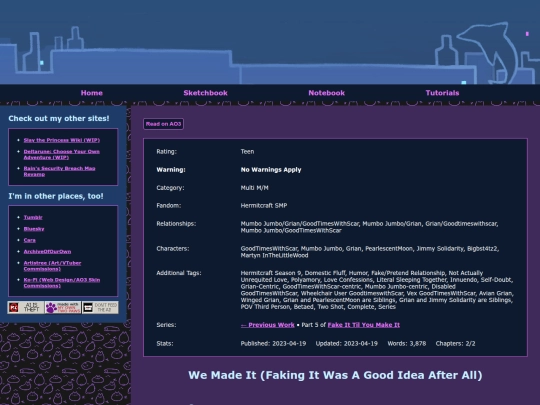Click the 'Published: 2023-04-19' stat

(273, 343)
